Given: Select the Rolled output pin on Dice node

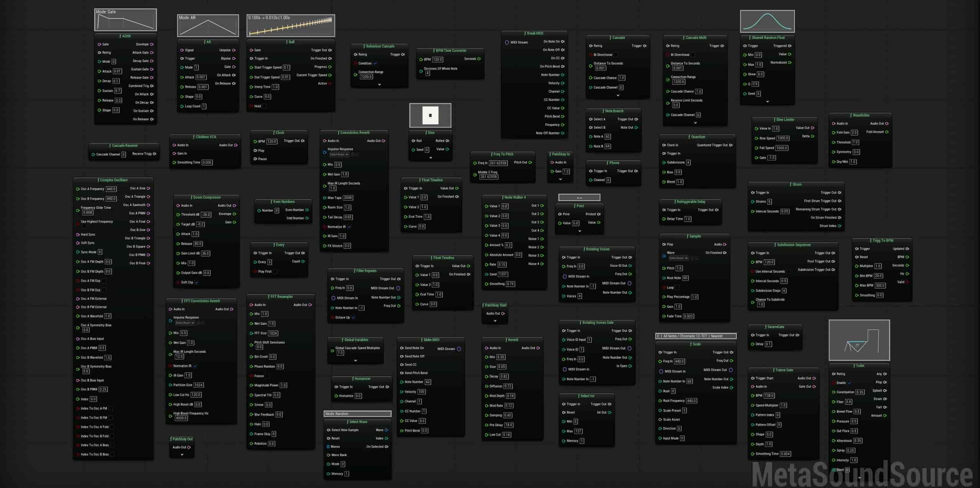Looking at the screenshot, I should pos(447,141).
